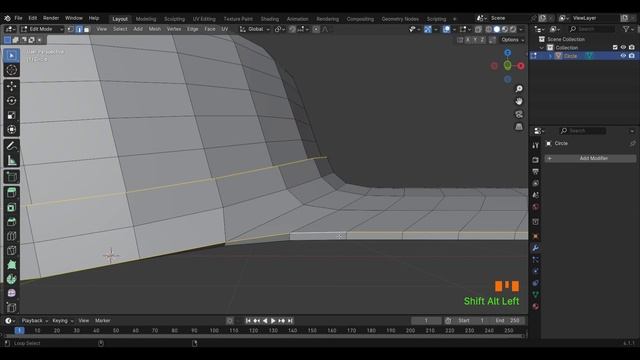Open the Edit Mode dropdown
The height and width of the screenshot is (360, 640).
42,29
